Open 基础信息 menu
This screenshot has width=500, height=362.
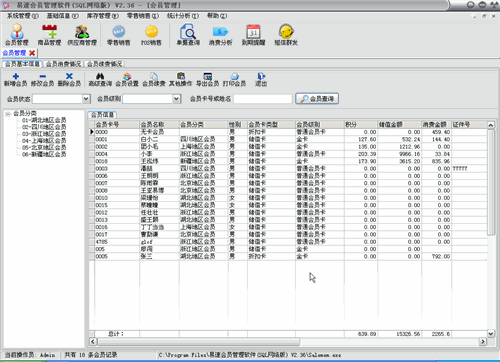pos(63,16)
